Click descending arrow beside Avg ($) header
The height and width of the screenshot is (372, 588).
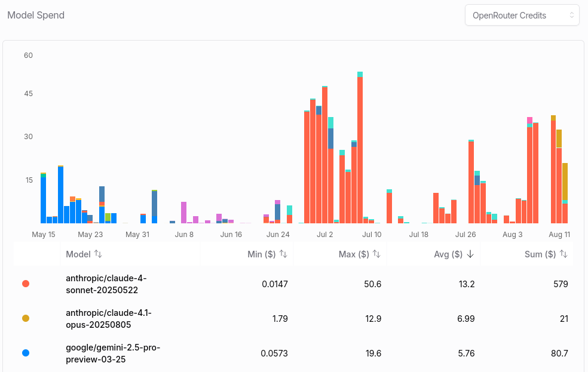click(470, 254)
